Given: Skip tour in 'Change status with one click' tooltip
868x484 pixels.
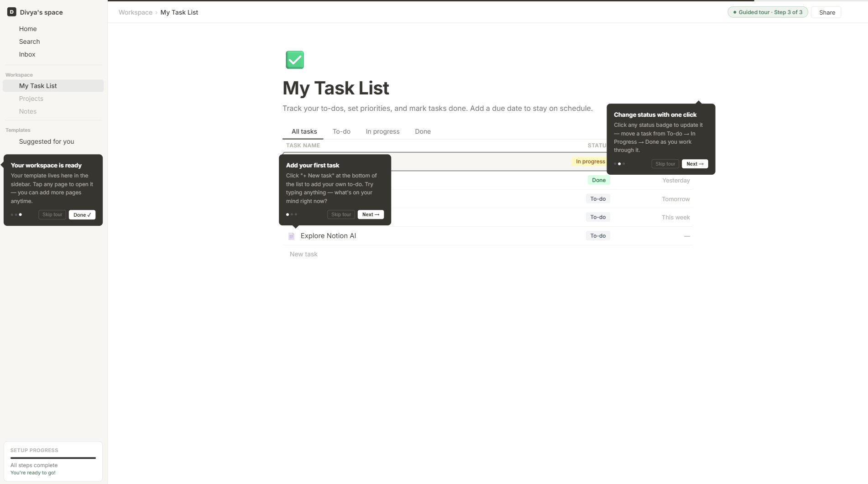Looking at the screenshot, I should tap(665, 164).
